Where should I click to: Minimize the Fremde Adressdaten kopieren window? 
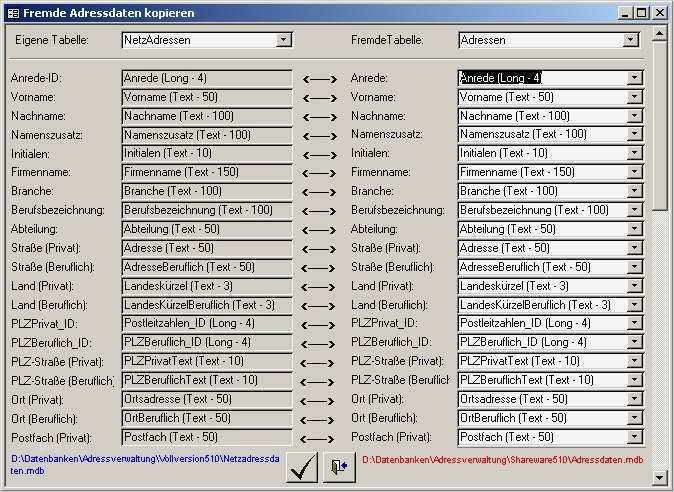625,13
